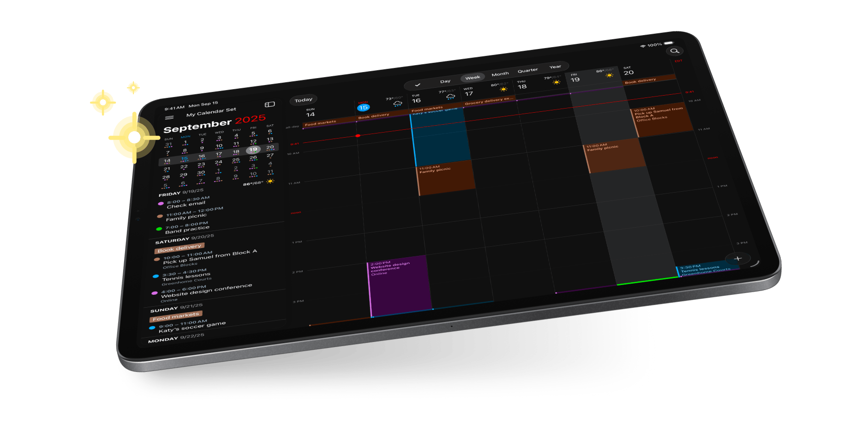The image size is (868, 425).
Task: Tap the plus button to add event
Action: point(737,259)
